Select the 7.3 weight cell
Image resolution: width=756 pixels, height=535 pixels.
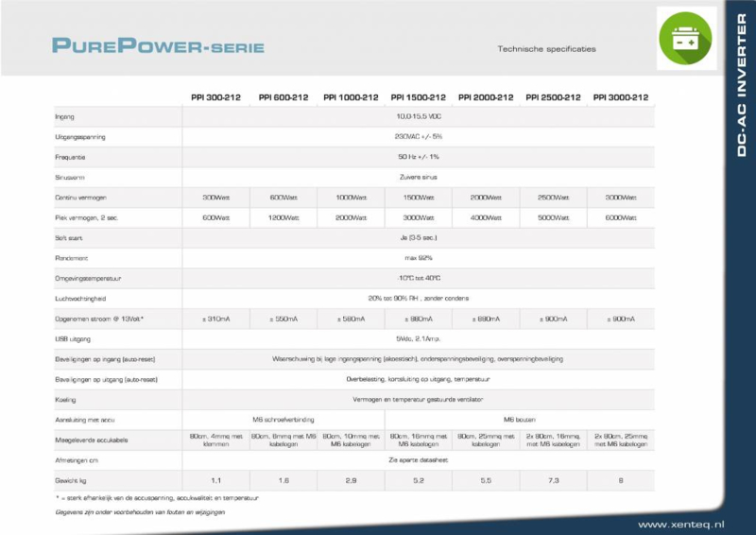coord(554,481)
